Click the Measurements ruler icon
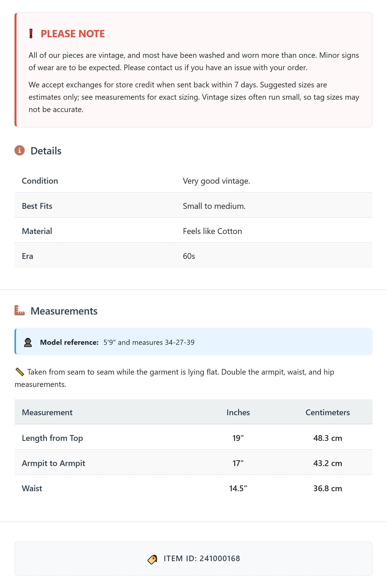The image size is (387, 588). (x=20, y=310)
